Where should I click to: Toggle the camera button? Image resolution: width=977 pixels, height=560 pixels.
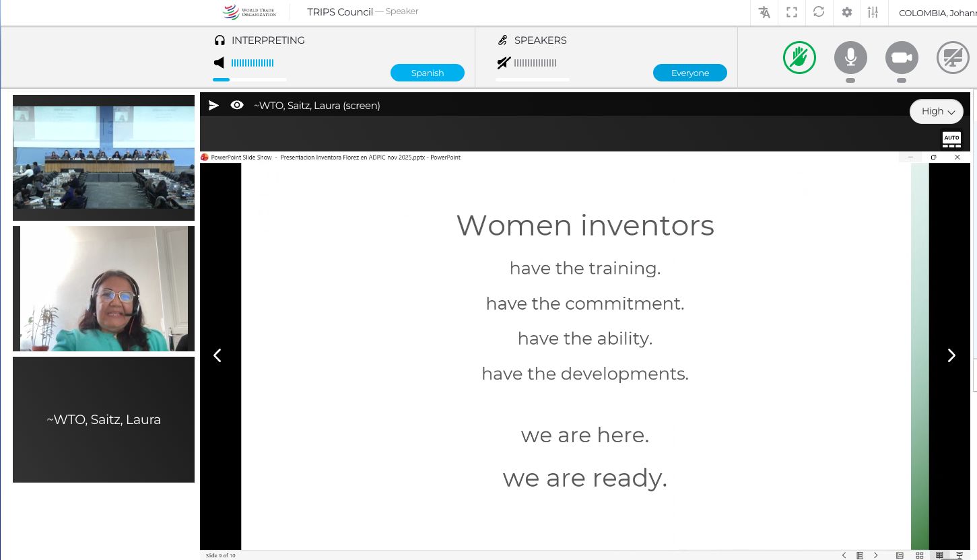click(x=902, y=58)
